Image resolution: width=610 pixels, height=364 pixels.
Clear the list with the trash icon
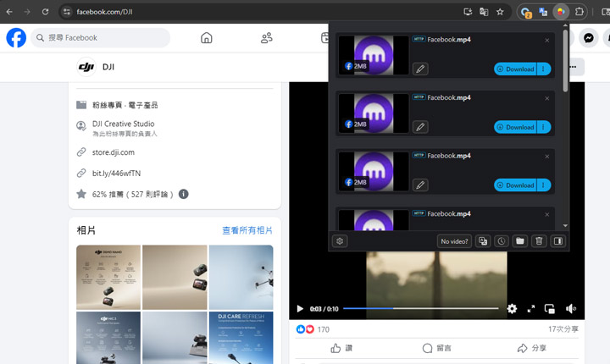(539, 241)
